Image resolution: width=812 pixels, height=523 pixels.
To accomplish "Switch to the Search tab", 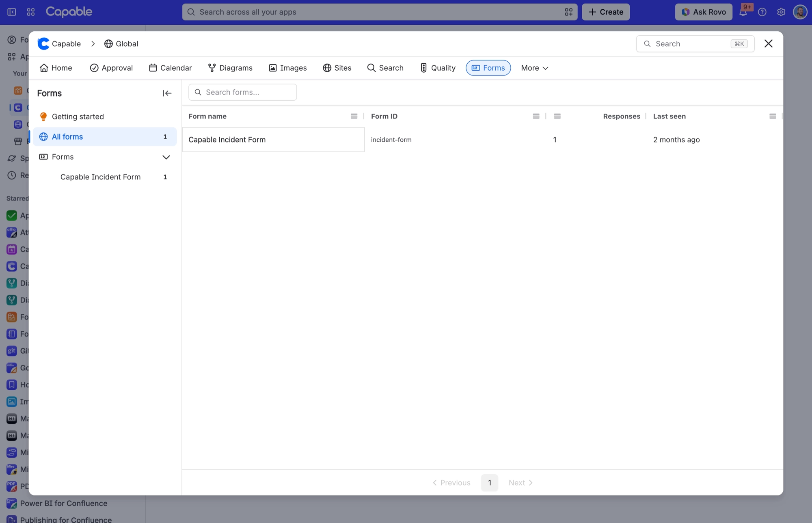I will pyautogui.click(x=385, y=68).
